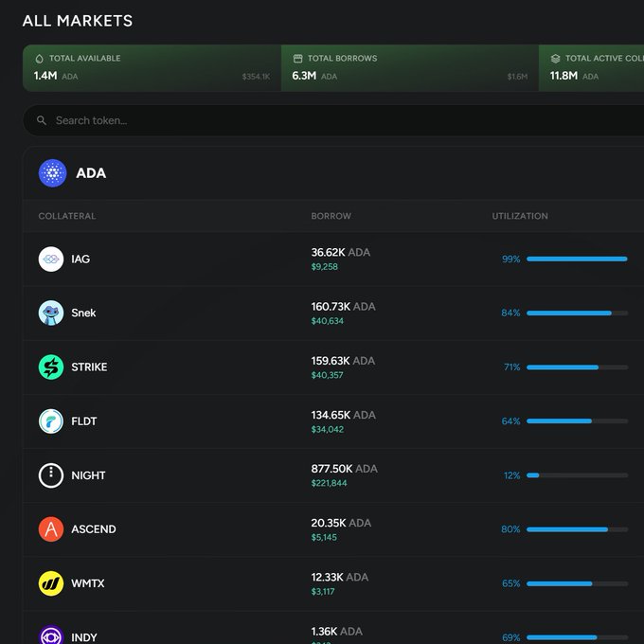Viewport: 644px width, 644px height.
Task: Sort by the COLLATERAL column header
Action: coord(67,216)
